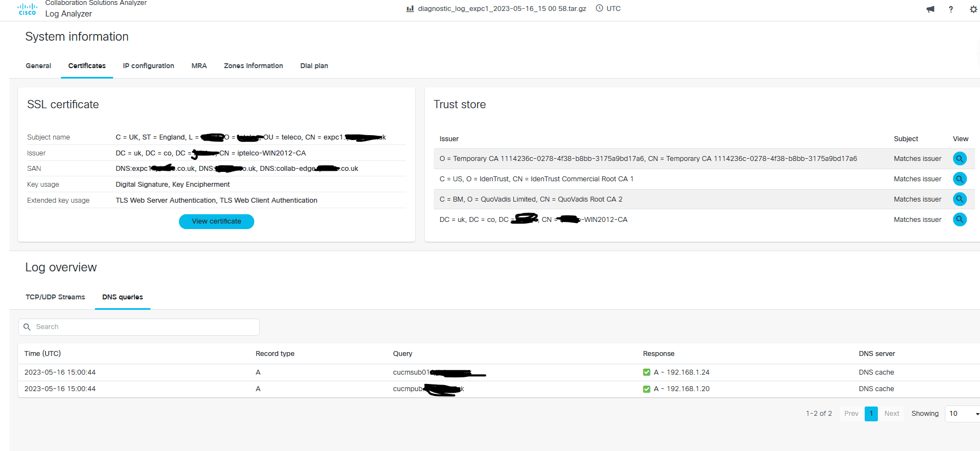
Task: Open the announcements megaphone icon
Action: coord(930,9)
